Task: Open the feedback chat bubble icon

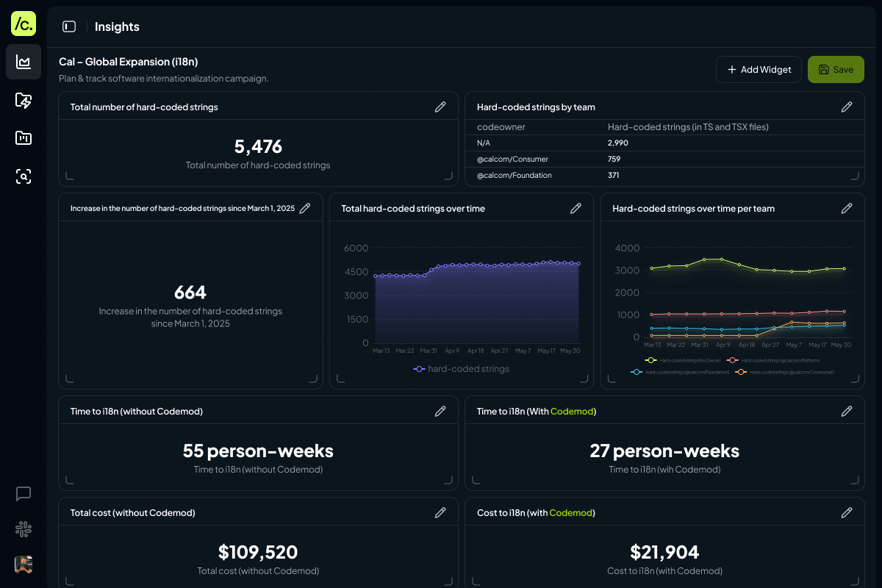Action: point(23,494)
